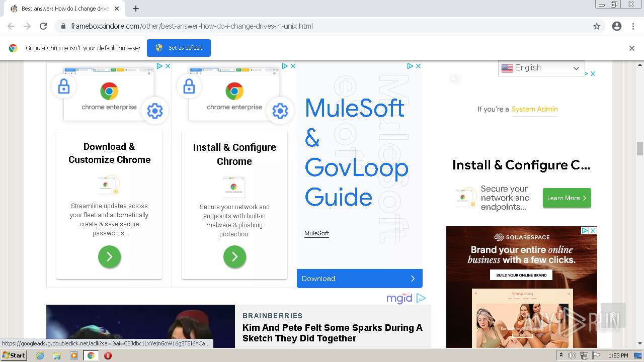Close the MuleSoft GovLoop ad
The height and width of the screenshot is (362, 644).
tap(418, 66)
